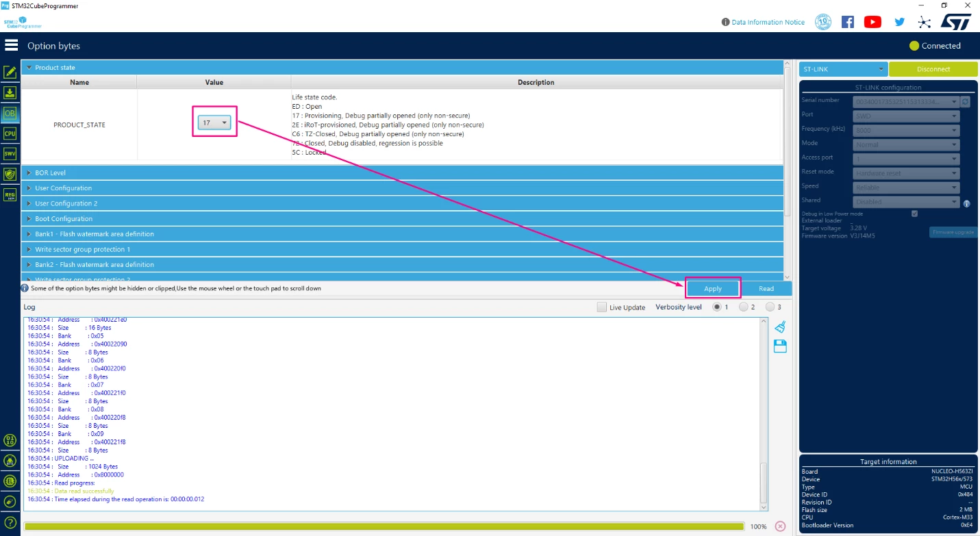Open the Port SWD dropdown

pyautogui.click(x=906, y=116)
